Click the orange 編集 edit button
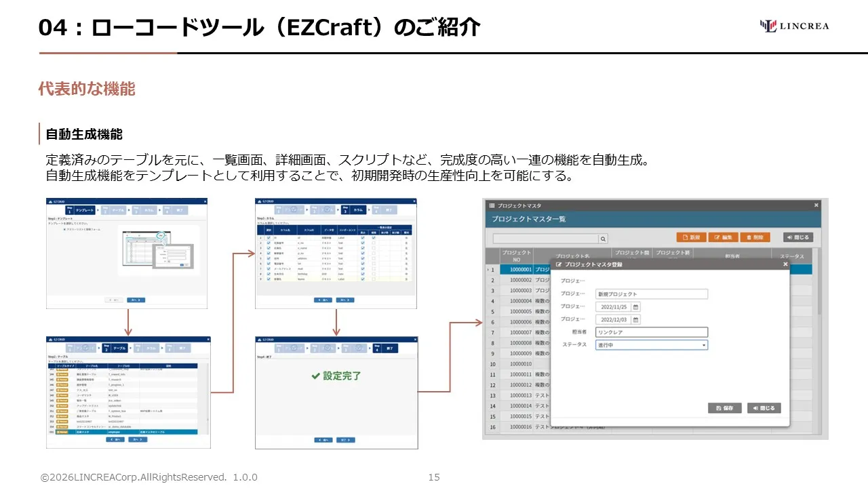 pos(723,237)
